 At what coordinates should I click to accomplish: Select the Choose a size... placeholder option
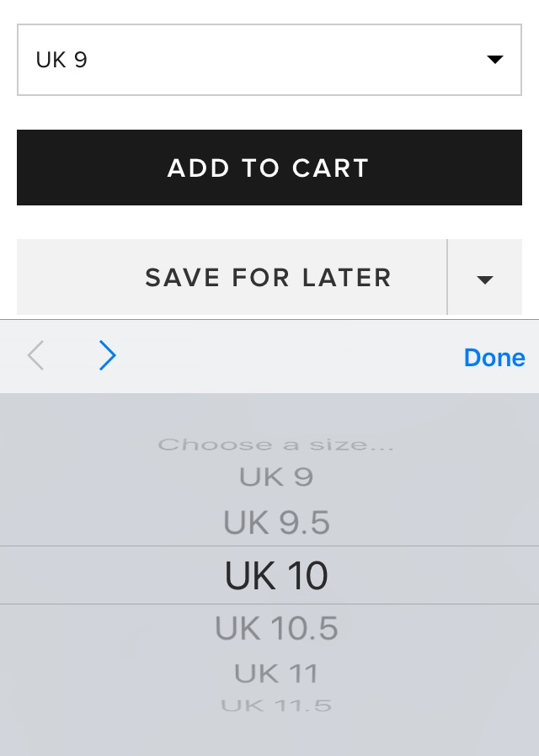275,445
